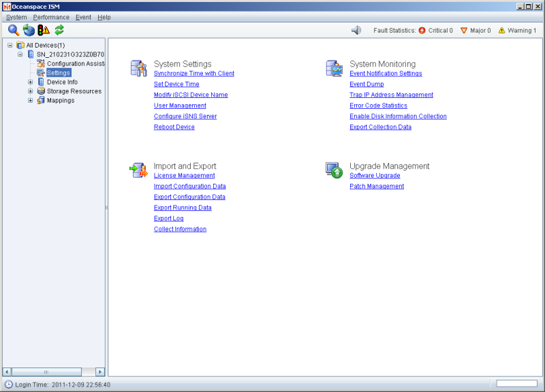The height and width of the screenshot is (392, 545).
Task: Expand the Device Info node
Action: (31, 82)
